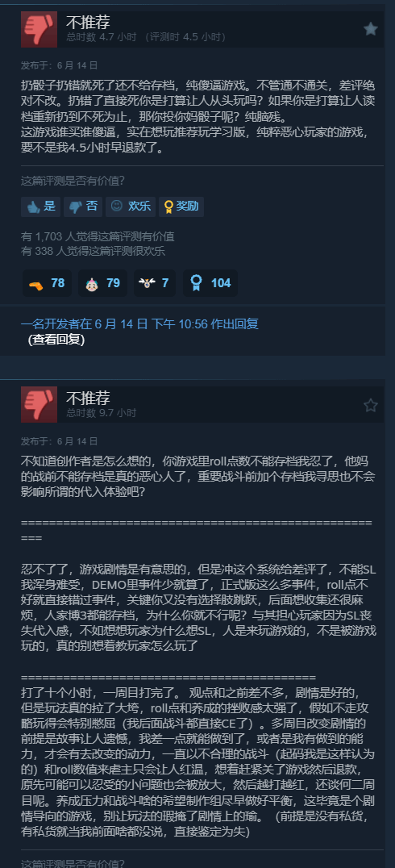
Task: Open the second review's 不推荐 title
Action: click(88, 397)
